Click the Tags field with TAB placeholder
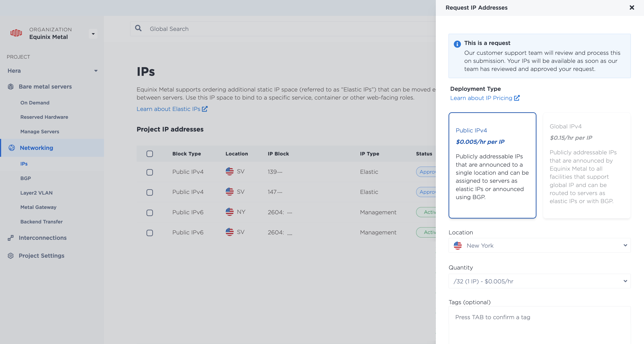644x344 pixels. pyautogui.click(x=540, y=325)
